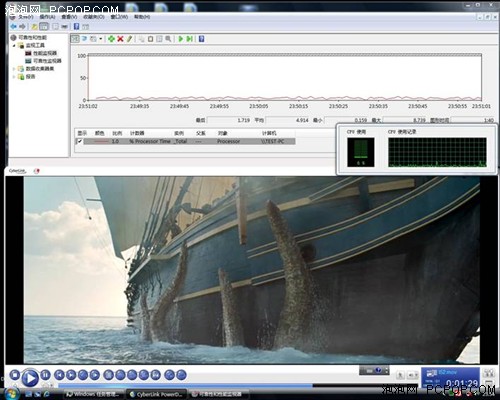Click the green unfreeze display play icon
Image resolution: width=500 pixels, height=400 pixels.
coord(181,39)
